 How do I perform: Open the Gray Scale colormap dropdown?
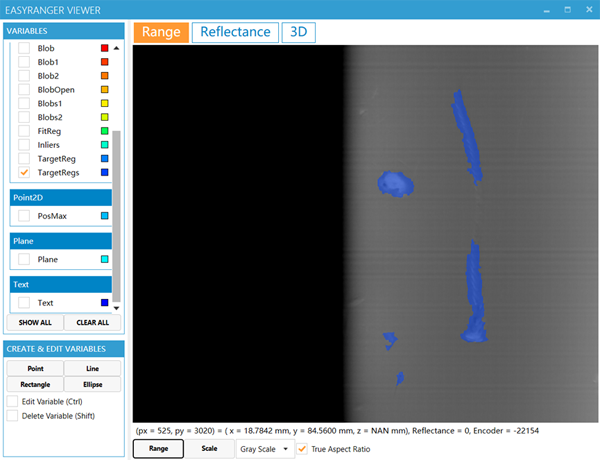coord(264,449)
